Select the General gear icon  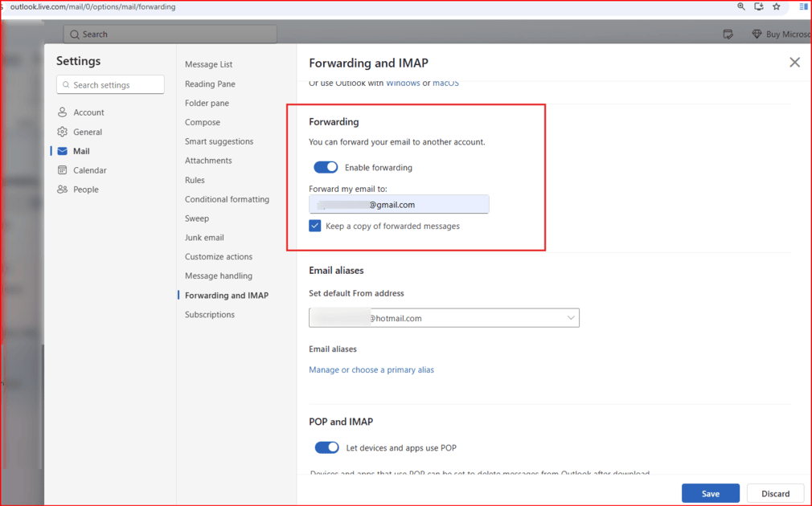point(62,132)
